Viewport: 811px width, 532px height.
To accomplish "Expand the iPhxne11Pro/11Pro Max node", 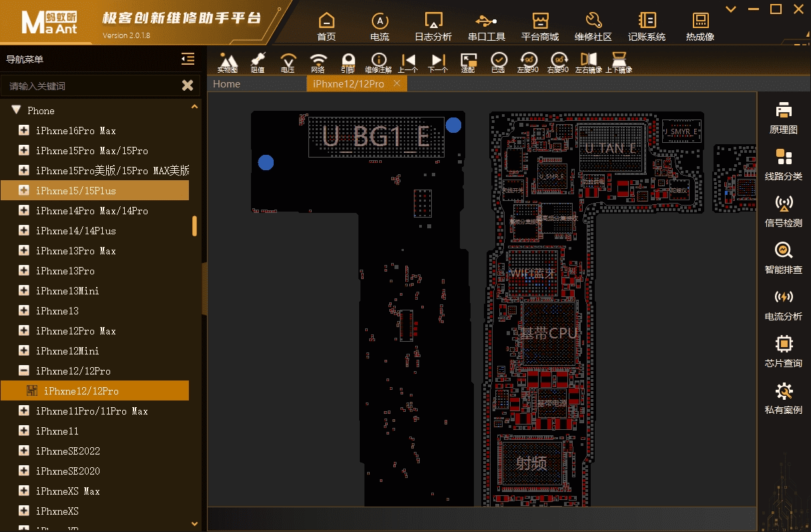I will 24,411.
